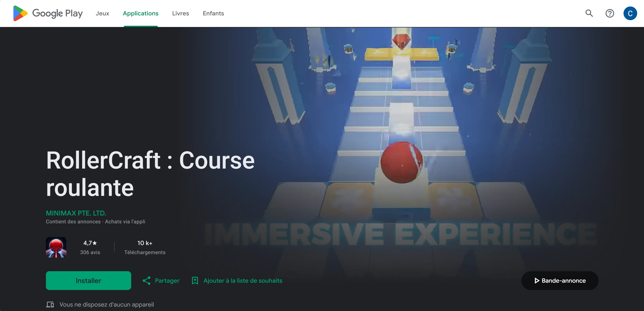Open the search magnifier icon
Viewport: 644px width, 311px height.
[589, 13]
